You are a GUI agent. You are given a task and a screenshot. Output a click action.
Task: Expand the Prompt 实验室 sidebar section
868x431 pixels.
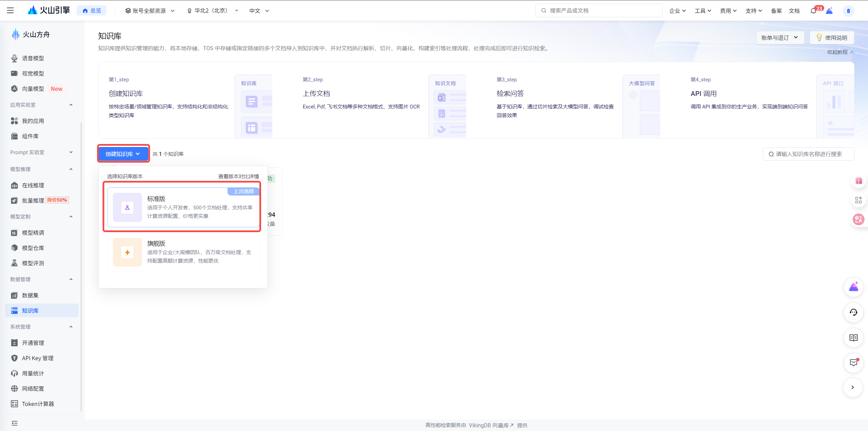pos(41,152)
